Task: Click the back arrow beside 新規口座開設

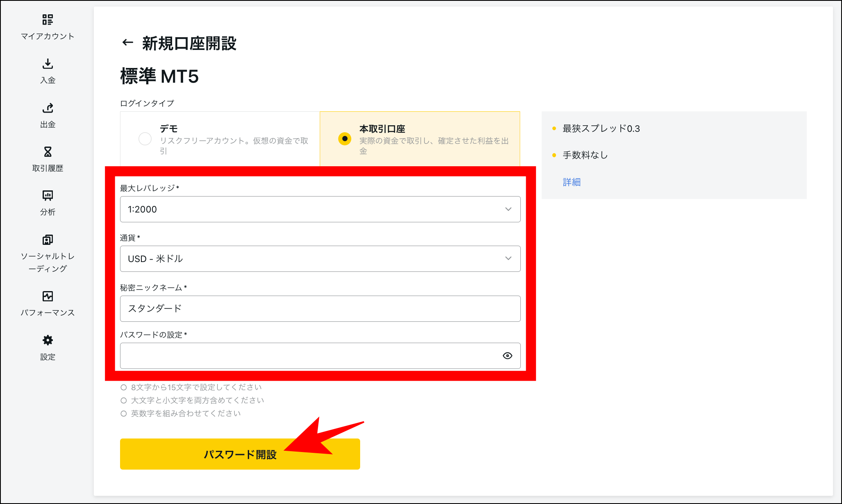Action: tap(128, 43)
